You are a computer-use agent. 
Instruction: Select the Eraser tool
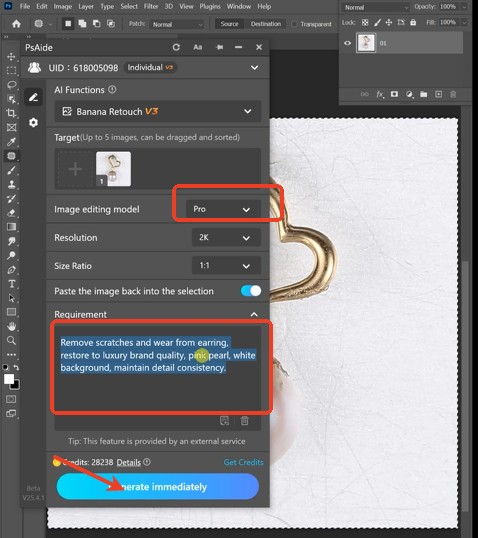point(11,213)
